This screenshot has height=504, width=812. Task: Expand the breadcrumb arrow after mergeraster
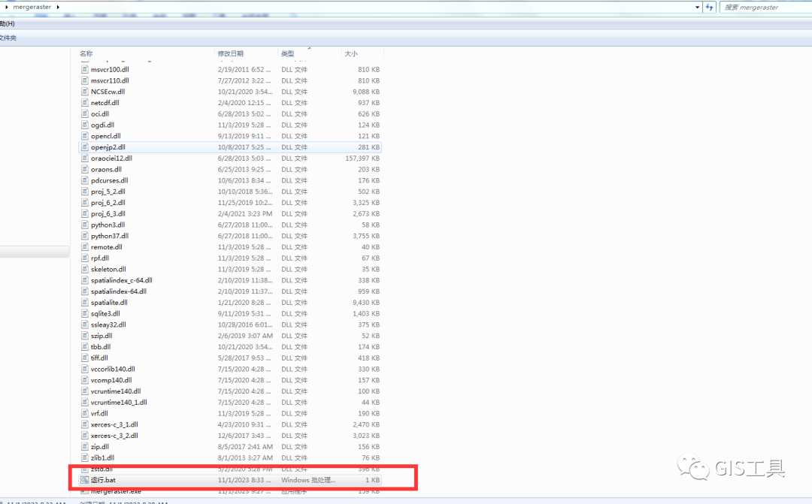click(x=58, y=8)
